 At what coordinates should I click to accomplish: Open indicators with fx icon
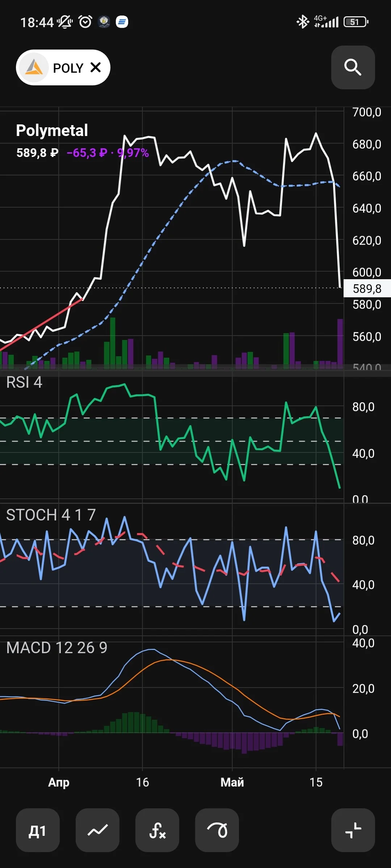(157, 830)
